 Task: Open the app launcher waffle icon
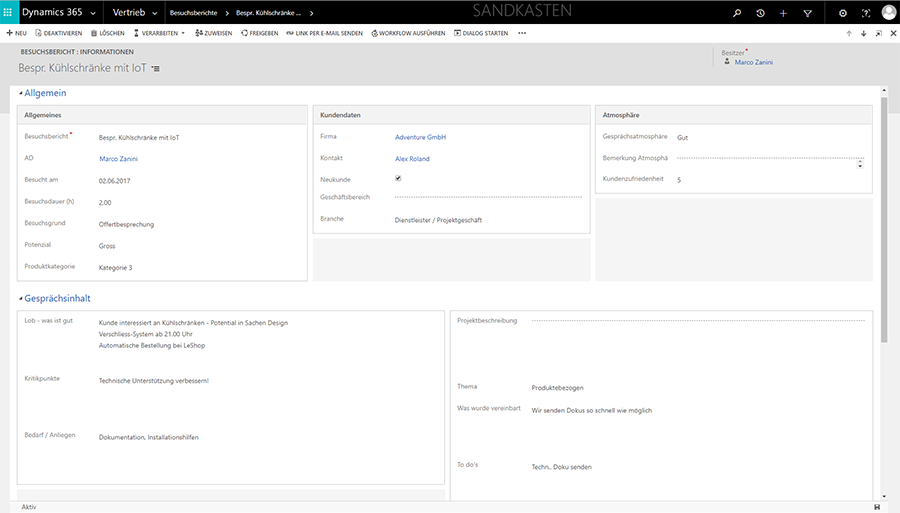7,12
